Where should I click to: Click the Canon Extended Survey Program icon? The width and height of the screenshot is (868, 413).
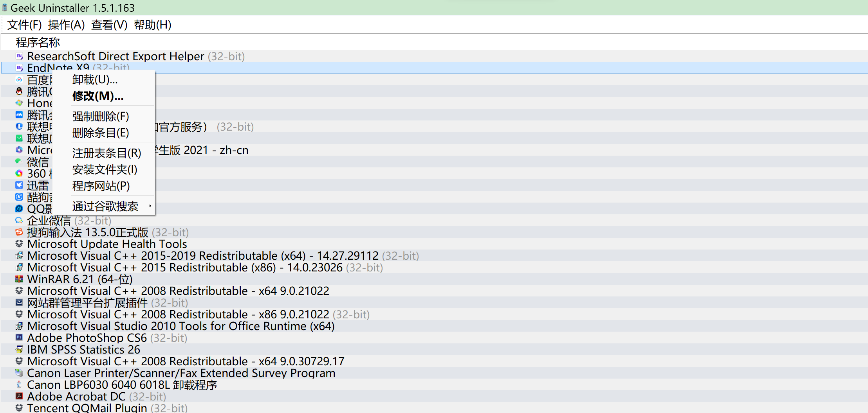[x=19, y=373]
